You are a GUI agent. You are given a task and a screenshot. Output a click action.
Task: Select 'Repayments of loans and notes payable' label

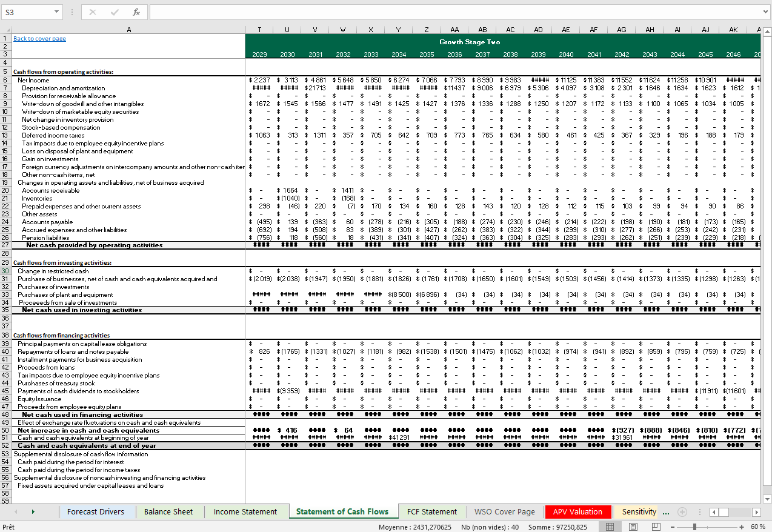pos(73,351)
